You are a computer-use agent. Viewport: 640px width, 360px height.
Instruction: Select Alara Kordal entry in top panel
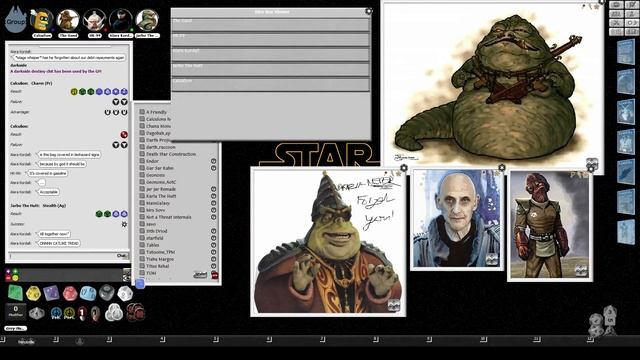pyautogui.click(x=271, y=54)
